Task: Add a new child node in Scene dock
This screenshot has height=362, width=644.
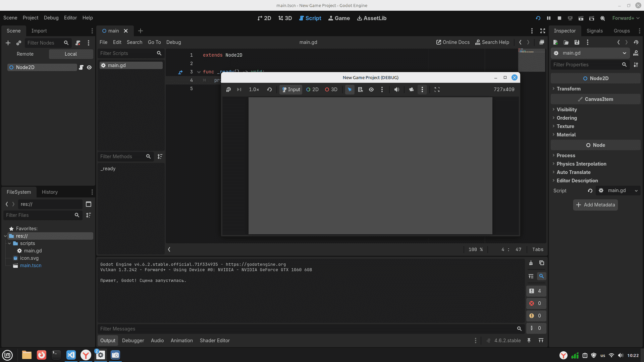Action: pyautogui.click(x=8, y=43)
